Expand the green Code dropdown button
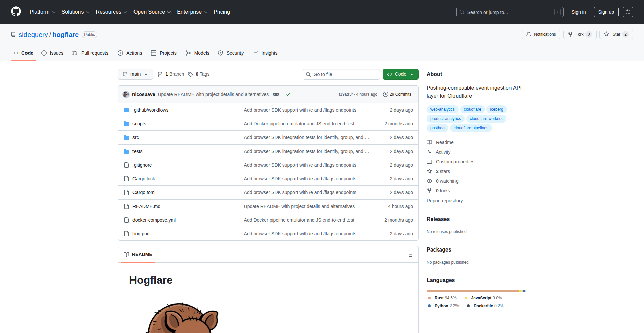Image resolution: width=644 pixels, height=333 pixels. tap(400, 74)
